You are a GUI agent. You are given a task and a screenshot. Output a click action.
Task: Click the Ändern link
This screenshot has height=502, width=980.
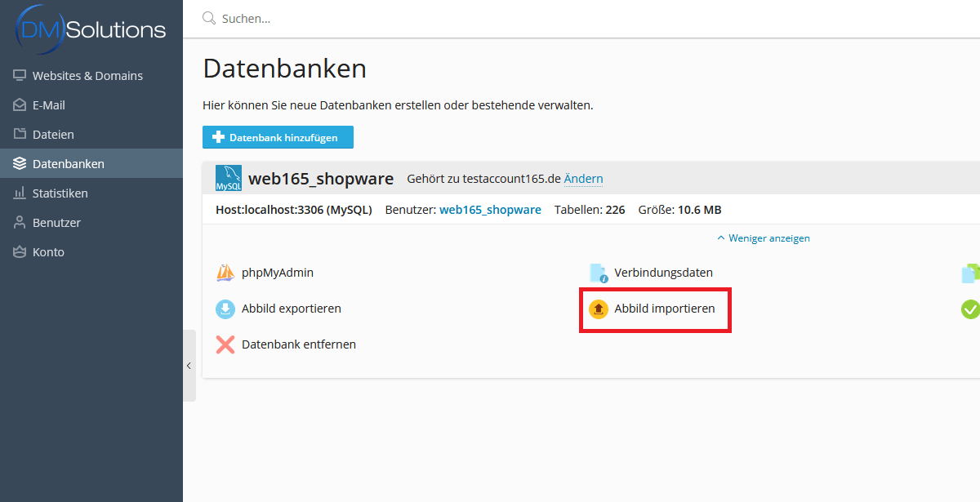coord(584,179)
